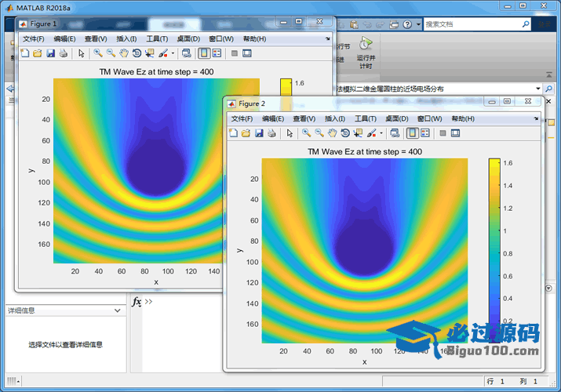The image size is (561, 392).
Task: Select Rotate 3D tool in Figure 2
Action: click(345, 133)
